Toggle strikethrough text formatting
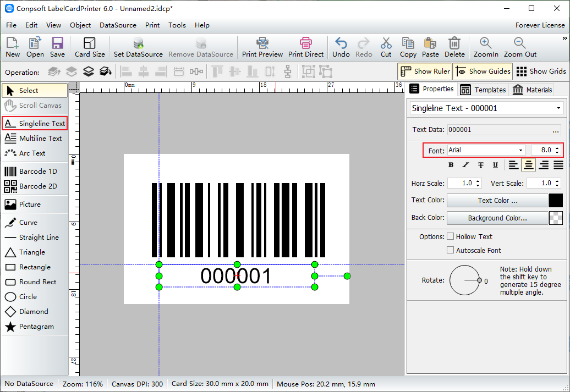The height and width of the screenshot is (392, 570). 480,165
